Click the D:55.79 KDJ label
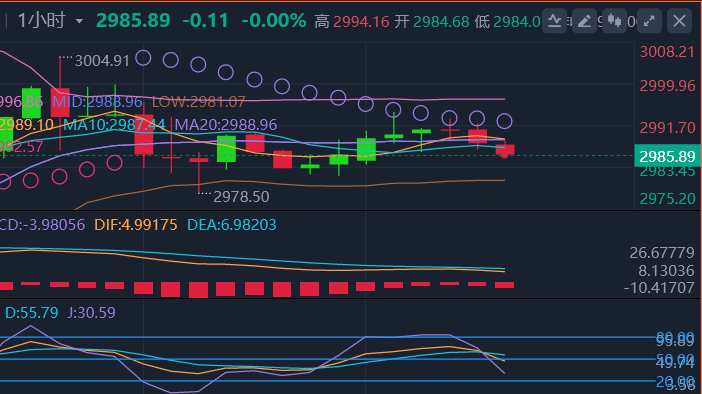The image size is (702, 394). [31, 313]
